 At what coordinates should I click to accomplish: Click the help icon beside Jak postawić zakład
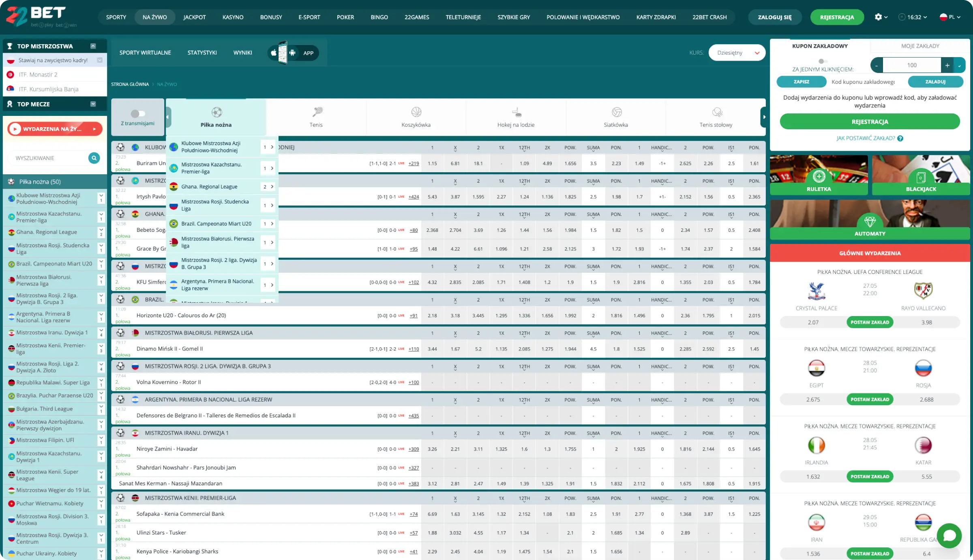(x=900, y=138)
